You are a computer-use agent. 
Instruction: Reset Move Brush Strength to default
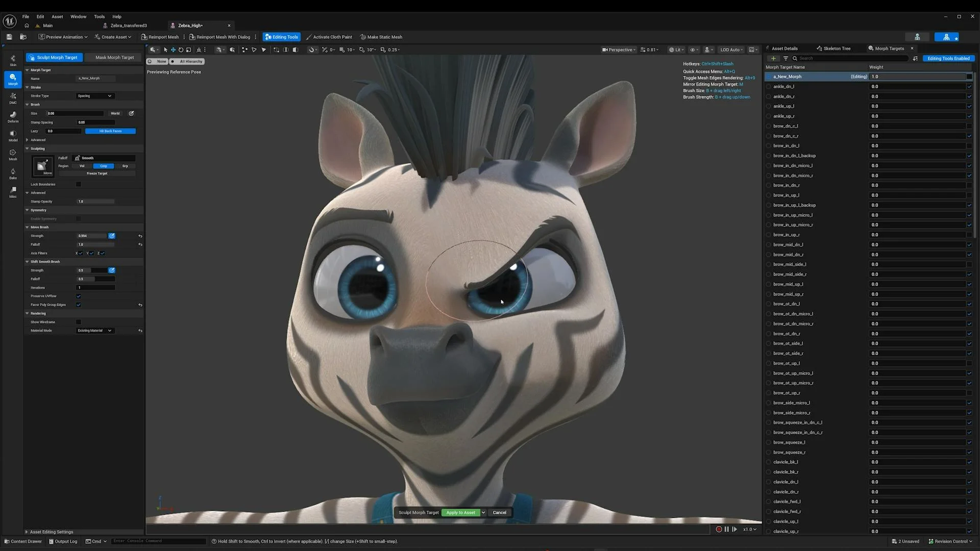(x=140, y=236)
